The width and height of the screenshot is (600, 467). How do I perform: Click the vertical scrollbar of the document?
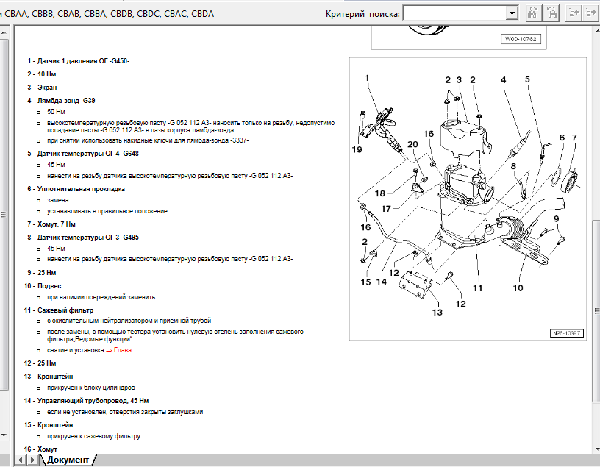594,250
